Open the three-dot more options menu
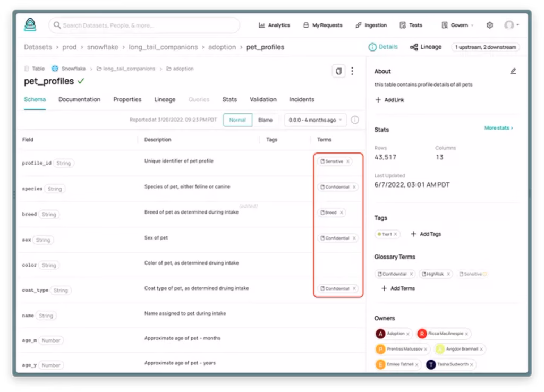544x392 pixels. (x=352, y=71)
